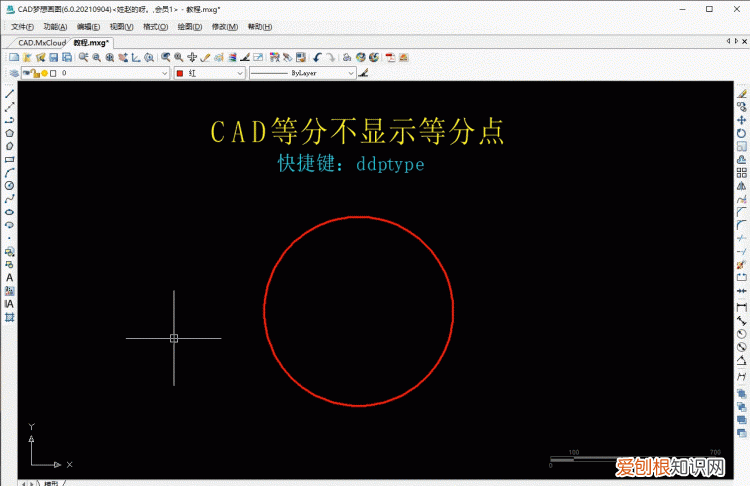Open the layer dropdown showing 0

tap(95, 73)
